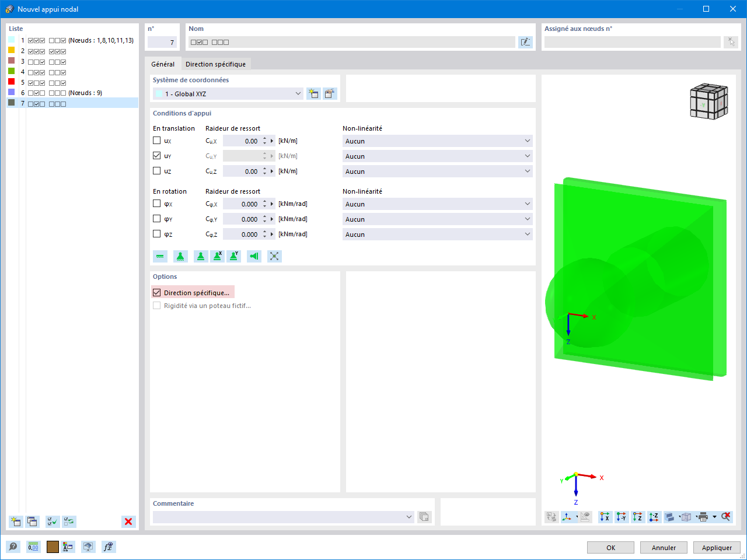The image size is (747, 560).
Task: Open the monitor display settings icon
Action: [x=88, y=547]
